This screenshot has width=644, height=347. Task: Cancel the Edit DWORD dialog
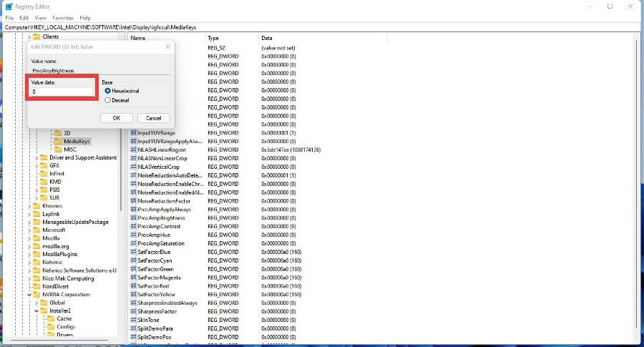tap(153, 117)
